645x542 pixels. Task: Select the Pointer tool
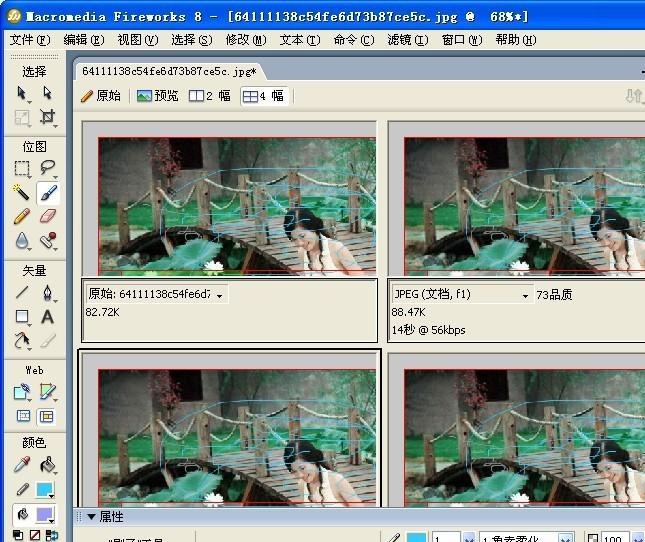[x=22, y=93]
